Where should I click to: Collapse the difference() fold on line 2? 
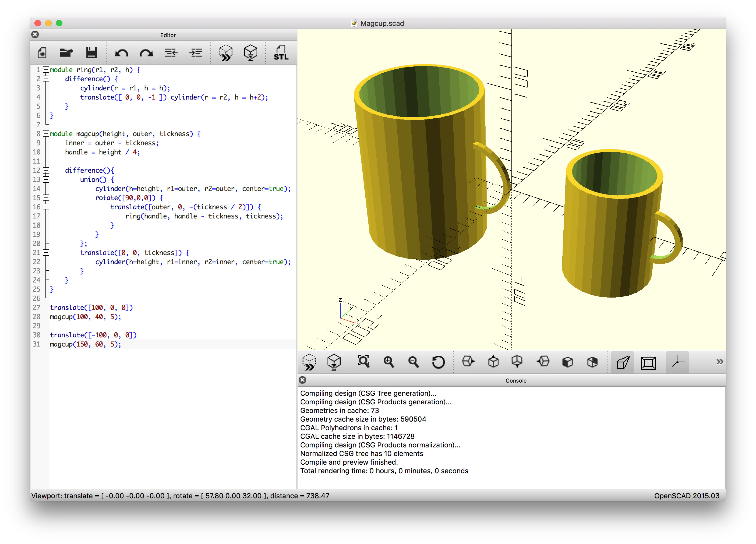click(x=46, y=79)
